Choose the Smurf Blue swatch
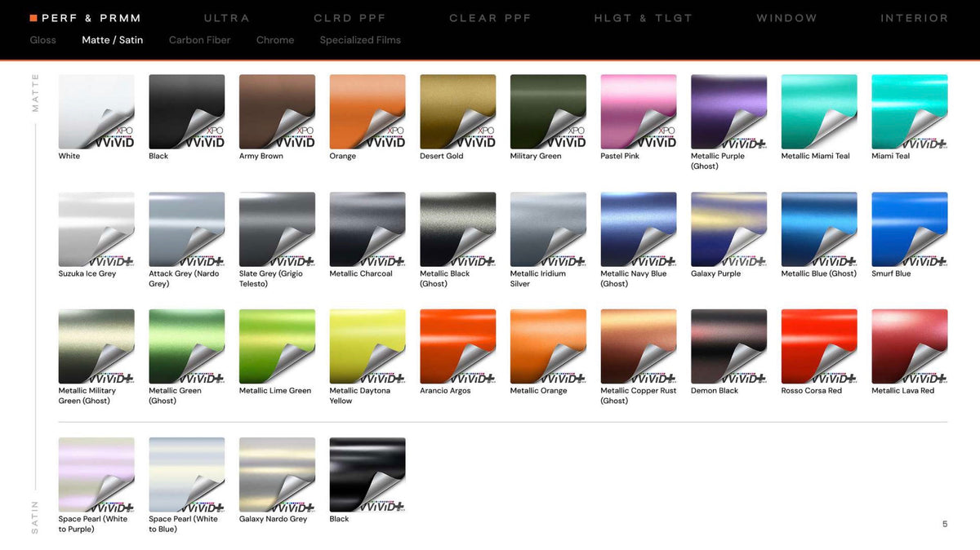This screenshot has width=980, height=550. [x=910, y=229]
